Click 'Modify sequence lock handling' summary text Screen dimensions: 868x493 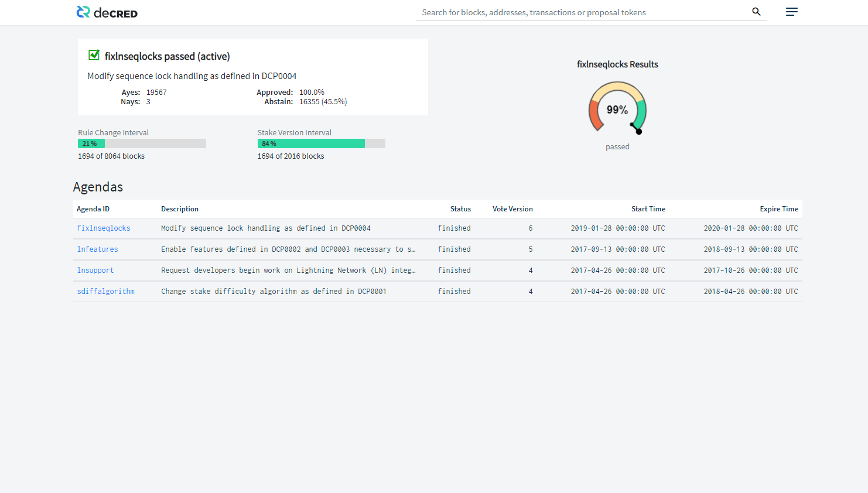(192, 76)
